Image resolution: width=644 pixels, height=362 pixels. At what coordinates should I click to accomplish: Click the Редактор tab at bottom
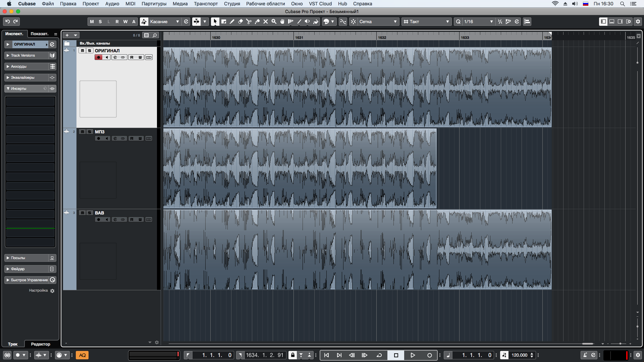click(x=40, y=344)
